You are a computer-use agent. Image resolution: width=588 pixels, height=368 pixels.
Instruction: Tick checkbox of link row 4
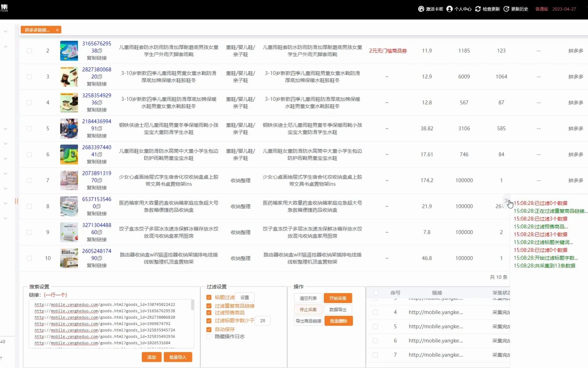coord(375,312)
